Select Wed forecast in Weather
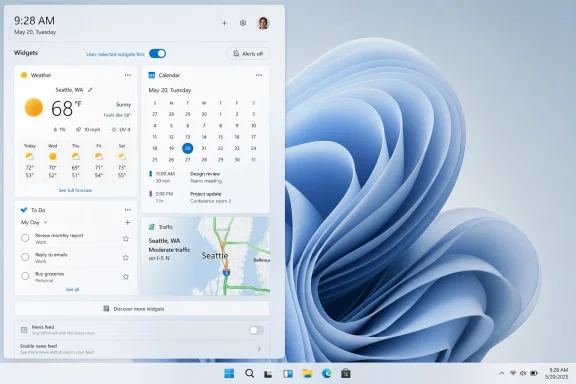Screen dimensions: 576x384 tap(53, 161)
